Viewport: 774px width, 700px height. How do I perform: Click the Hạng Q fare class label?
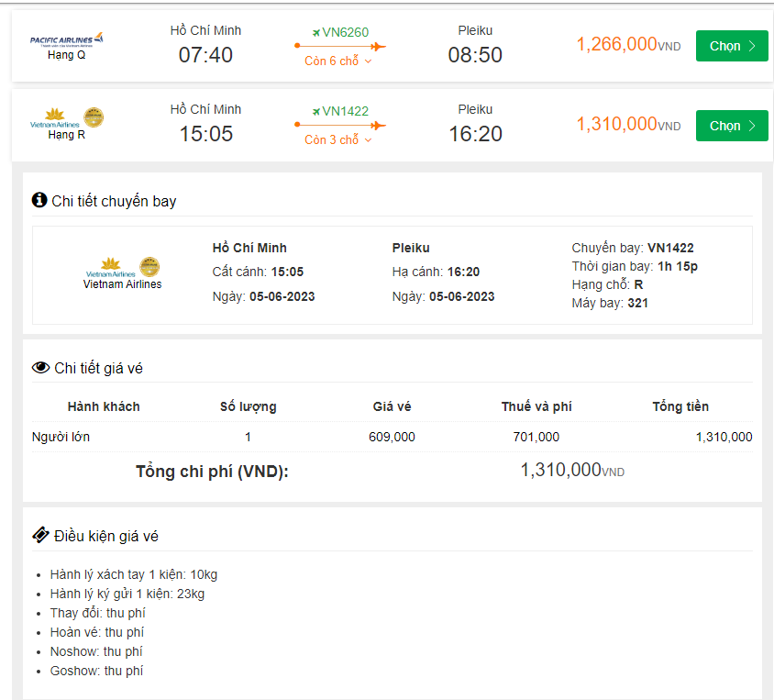[x=66, y=55]
